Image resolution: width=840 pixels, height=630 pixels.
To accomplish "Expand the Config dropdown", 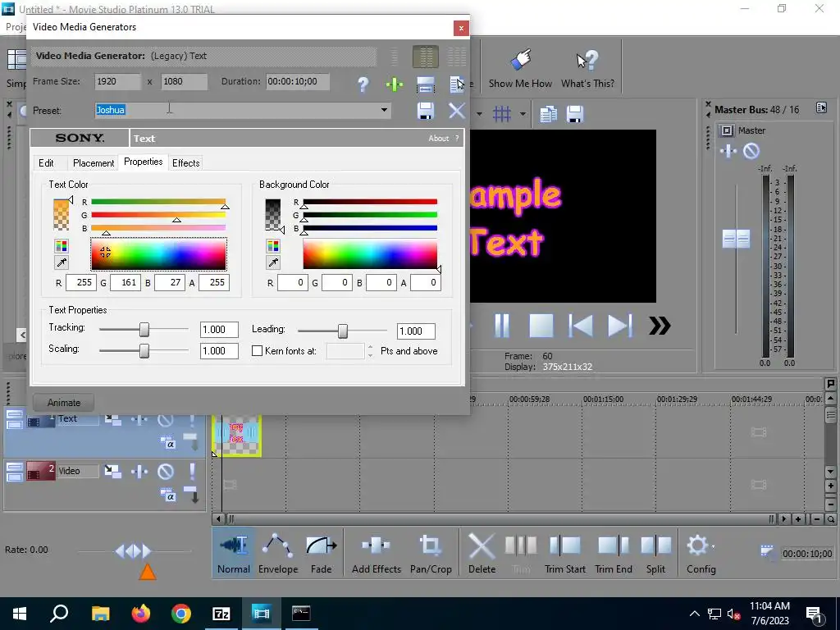I will tap(713, 547).
